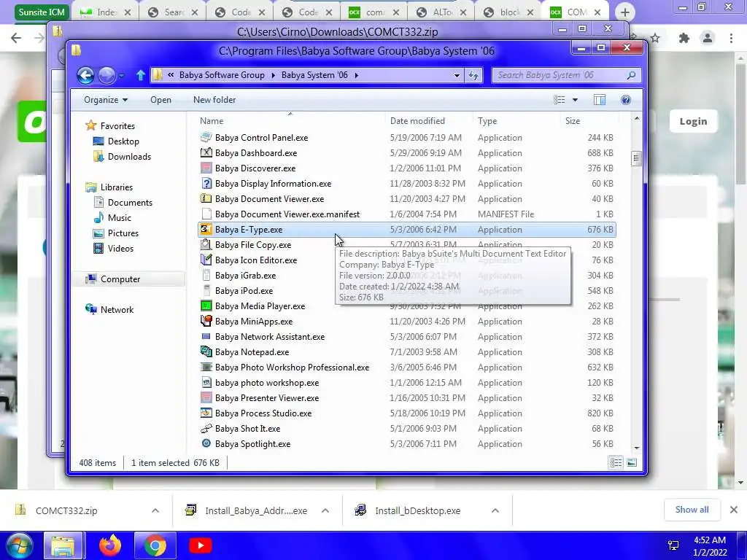Screen dimensions: 747x560
Task: Select Babya Photo Workshop Professional.exe icon
Action: 206,367
